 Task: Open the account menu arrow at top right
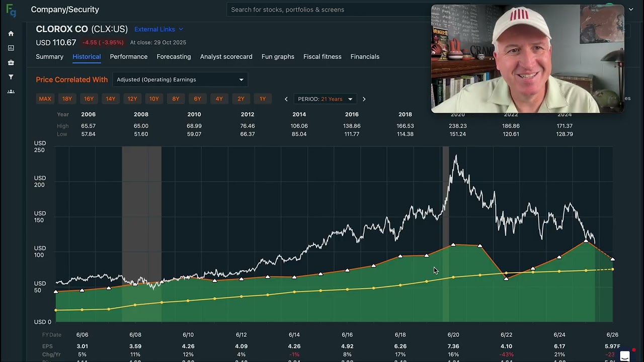tap(631, 10)
